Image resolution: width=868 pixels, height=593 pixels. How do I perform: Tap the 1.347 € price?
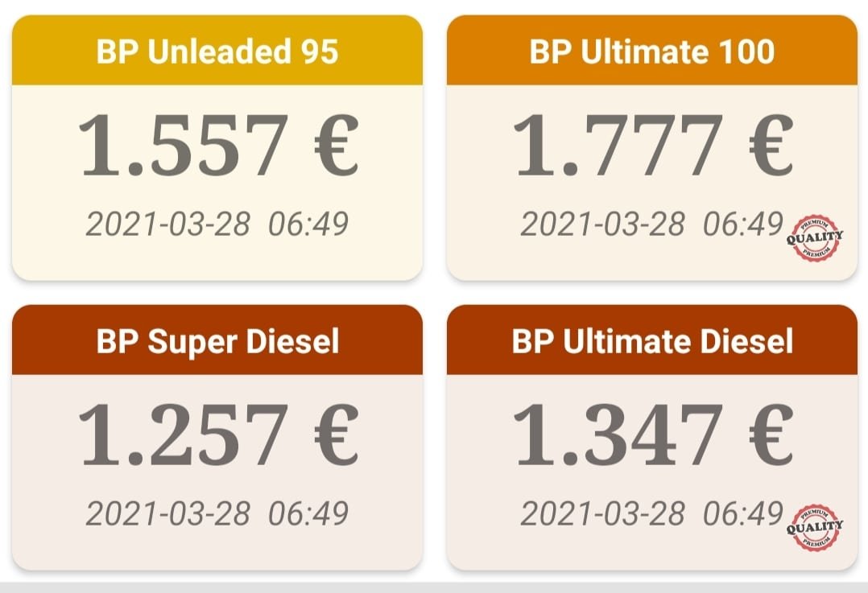tap(653, 434)
